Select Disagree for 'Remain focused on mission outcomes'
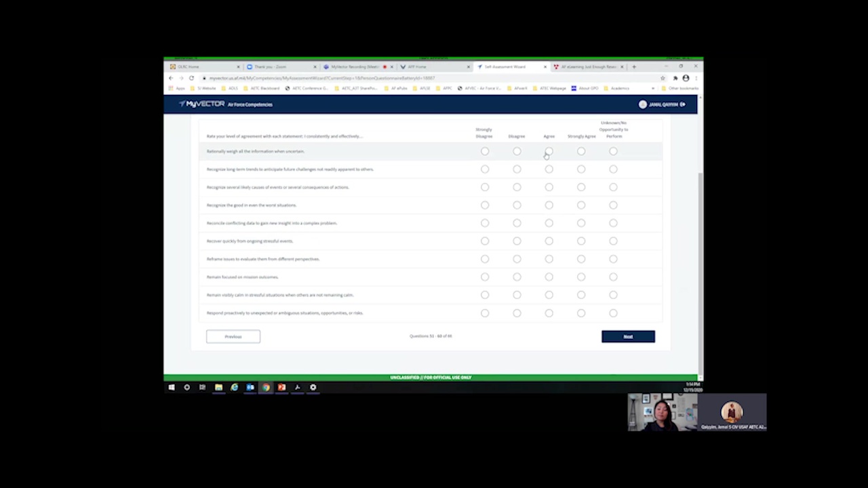868x488 pixels. coord(517,277)
